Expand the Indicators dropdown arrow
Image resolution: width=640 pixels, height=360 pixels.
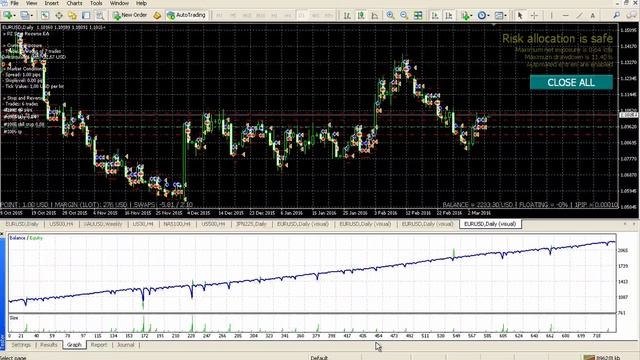pos(471,16)
